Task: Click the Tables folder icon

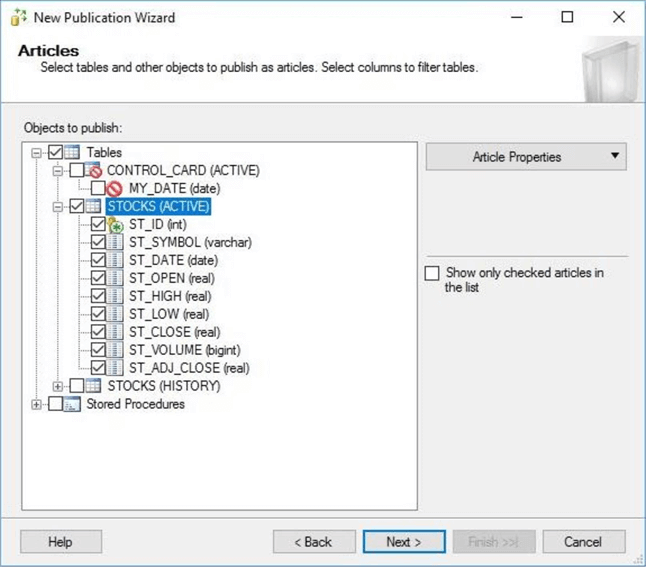Action: [74, 152]
